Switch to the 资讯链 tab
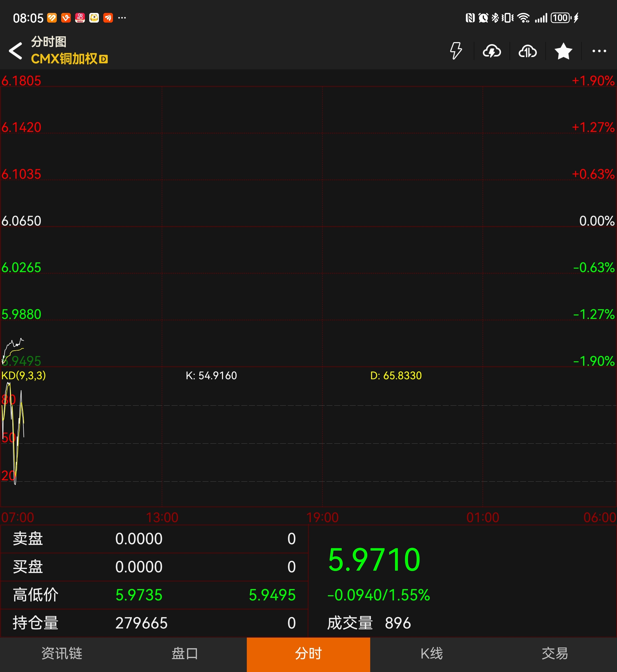617x672 pixels. coord(62,654)
